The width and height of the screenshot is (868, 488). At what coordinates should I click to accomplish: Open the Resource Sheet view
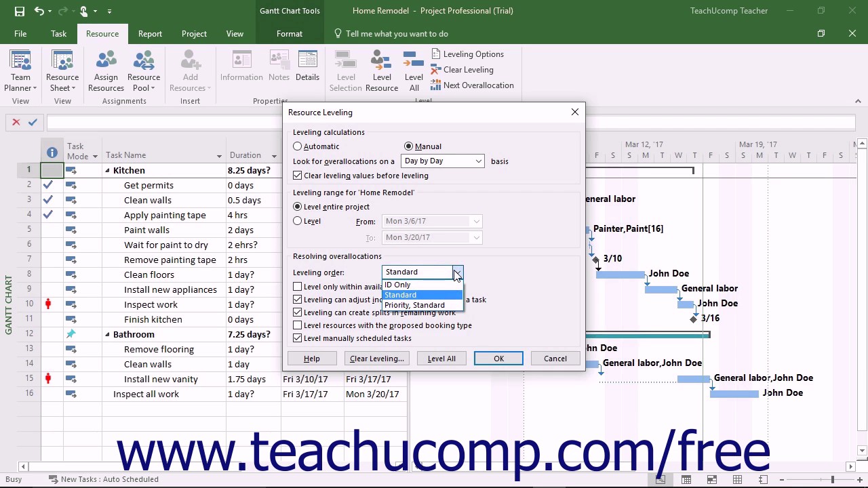62,71
